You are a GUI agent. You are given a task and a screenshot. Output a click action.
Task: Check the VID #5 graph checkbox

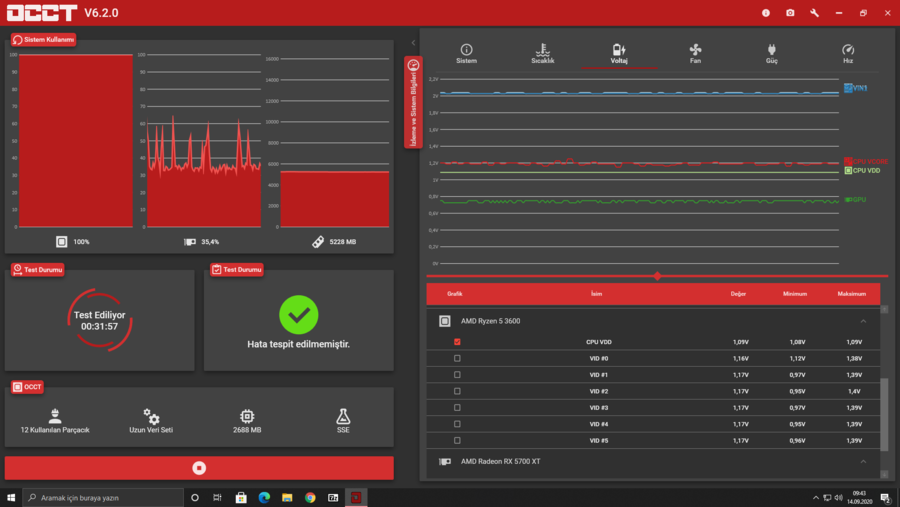(x=457, y=440)
